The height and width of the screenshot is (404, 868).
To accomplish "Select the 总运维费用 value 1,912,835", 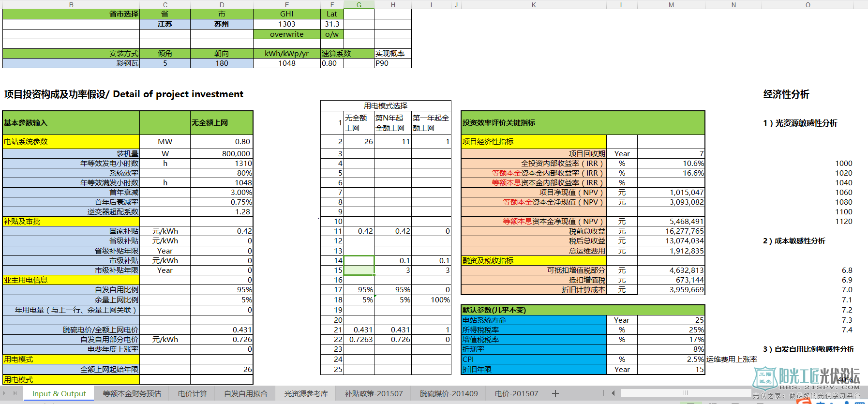I will pyautogui.click(x=671, y=251).
